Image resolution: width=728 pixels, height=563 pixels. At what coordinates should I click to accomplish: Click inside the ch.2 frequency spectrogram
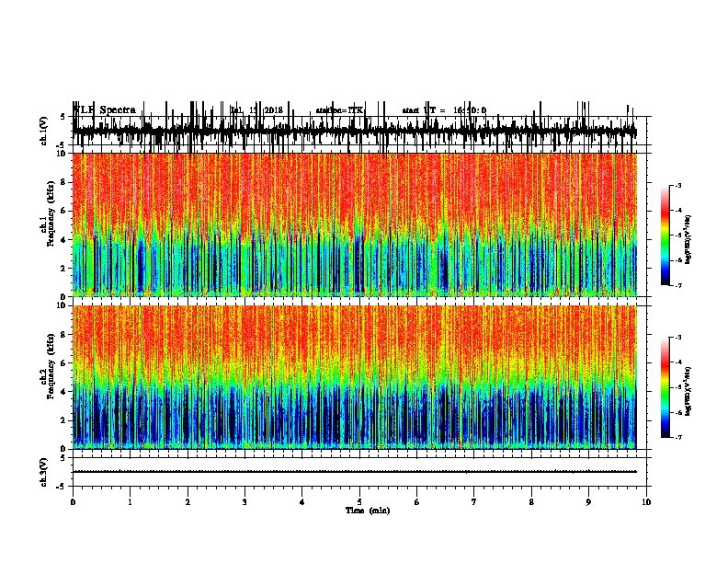(x=355, y=377)
